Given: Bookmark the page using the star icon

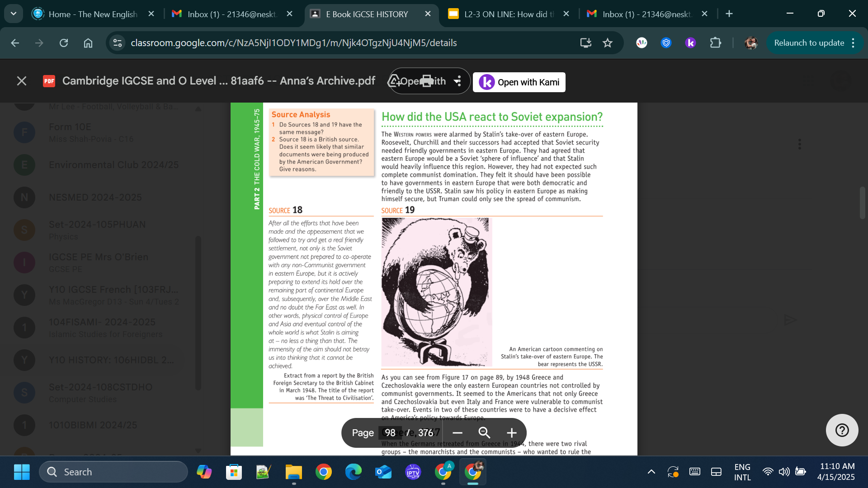Looking at the screenshot, I should coord(607,43).
